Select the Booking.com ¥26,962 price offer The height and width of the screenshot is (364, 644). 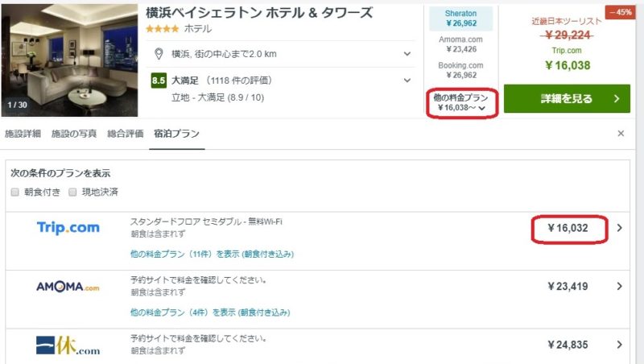(461, 70)
